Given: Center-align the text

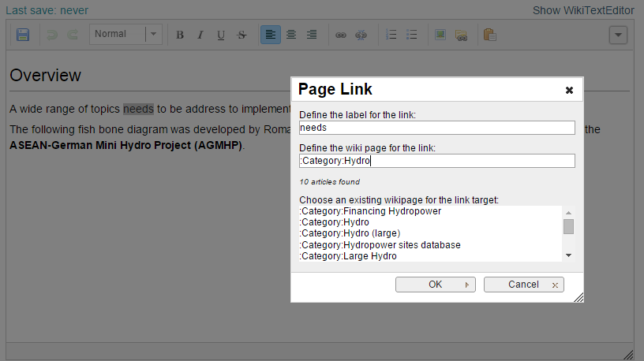Looking at the screenshot, I should 291,35.
